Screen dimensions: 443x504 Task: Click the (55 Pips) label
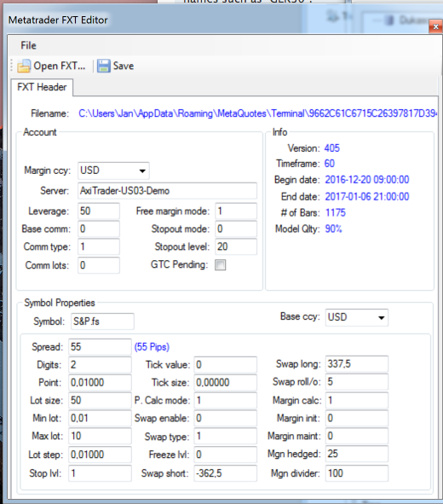(152, 347)
